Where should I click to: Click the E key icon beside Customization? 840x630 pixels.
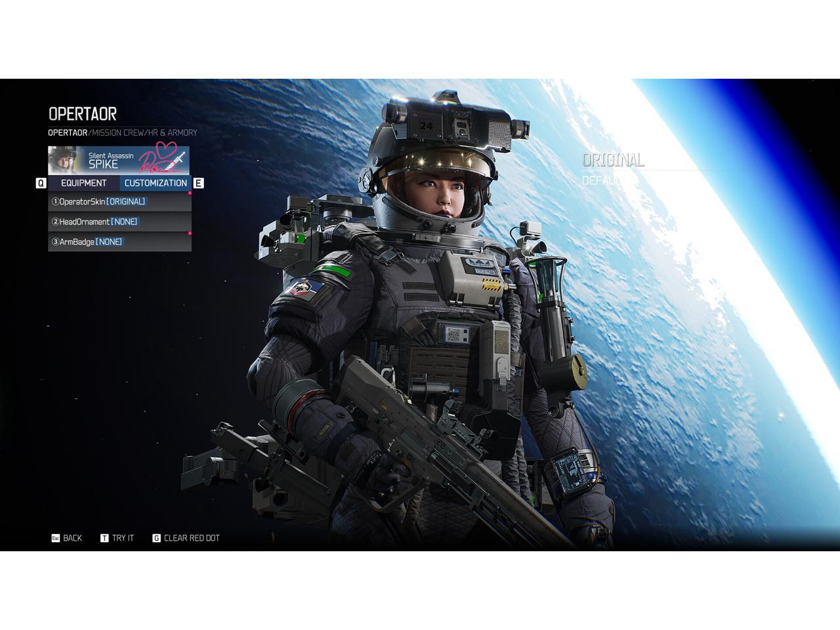tap(198, 184)
